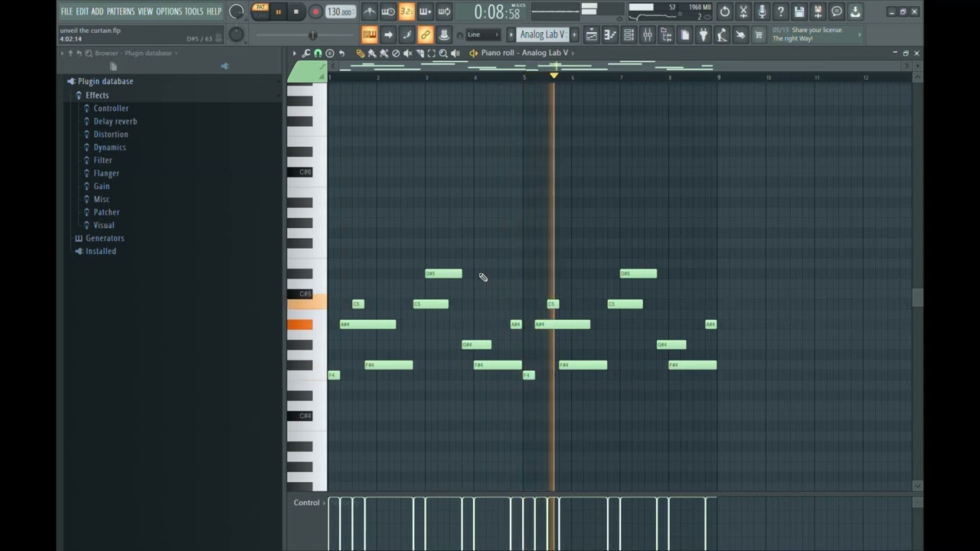Open the Flanger category
This screenshot has height=551, width=980.
(x=106, y=173)
